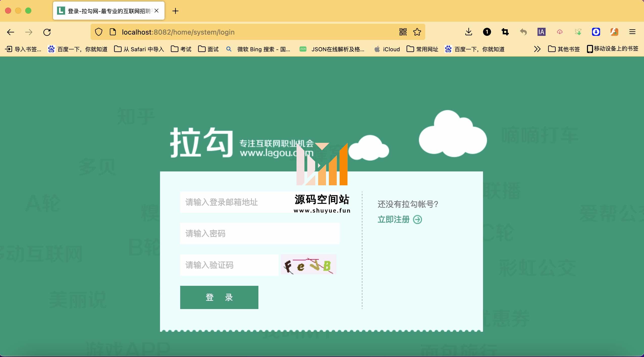
Task: Open the 导入书签 bookmark item
Action: click(x=23, y=49)
